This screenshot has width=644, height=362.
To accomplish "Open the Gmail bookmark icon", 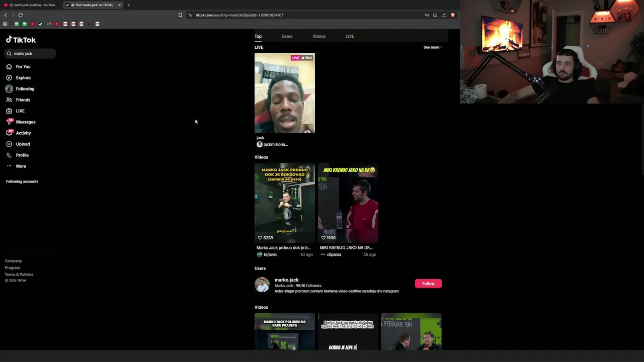I will click(49, 24).
